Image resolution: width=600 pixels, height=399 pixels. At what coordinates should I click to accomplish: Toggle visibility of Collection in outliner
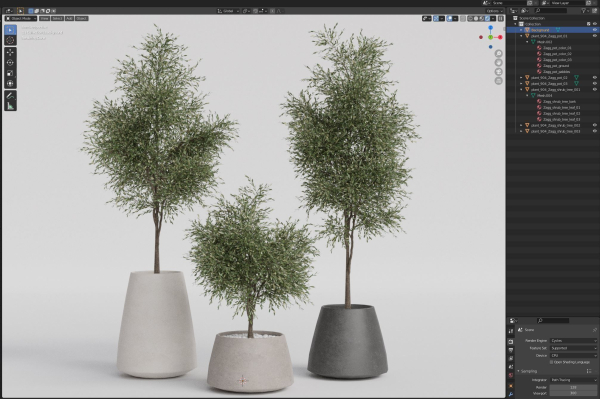[x=595, y=24]
